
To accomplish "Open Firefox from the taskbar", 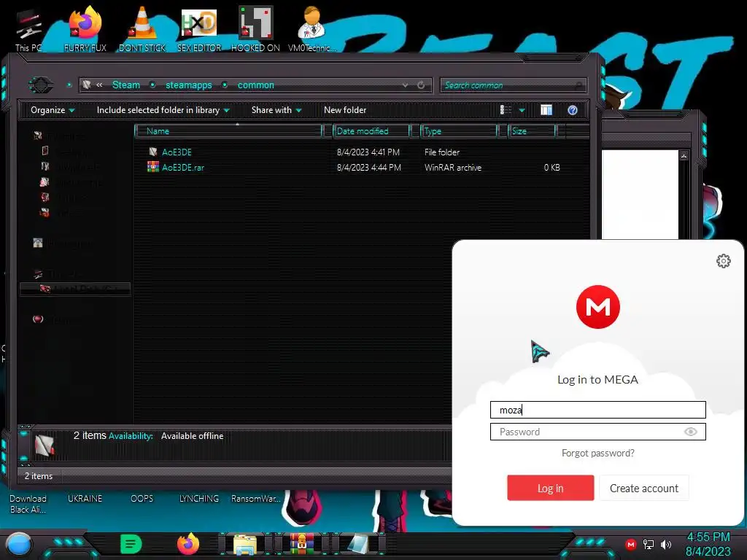I will pyautogui.click(x=188, y=544).
